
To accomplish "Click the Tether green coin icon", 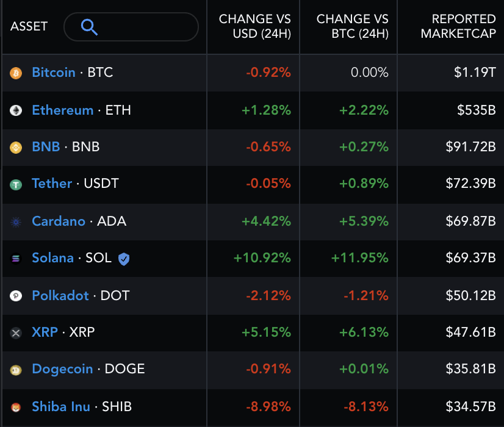I will (16, 184).
